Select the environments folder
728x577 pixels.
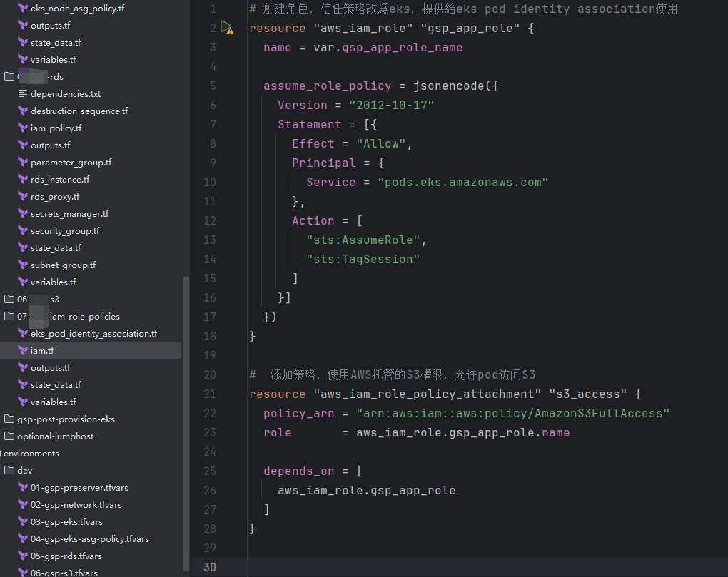coord(31,453)
